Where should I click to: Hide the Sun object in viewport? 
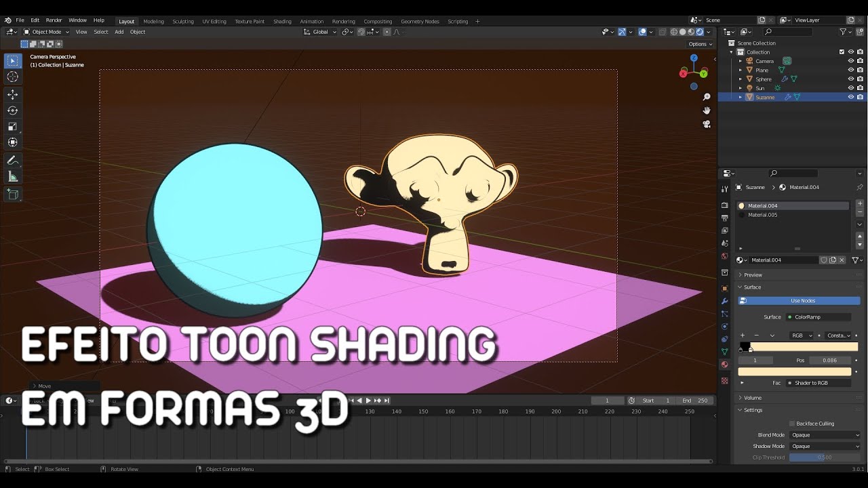[851, 88]
